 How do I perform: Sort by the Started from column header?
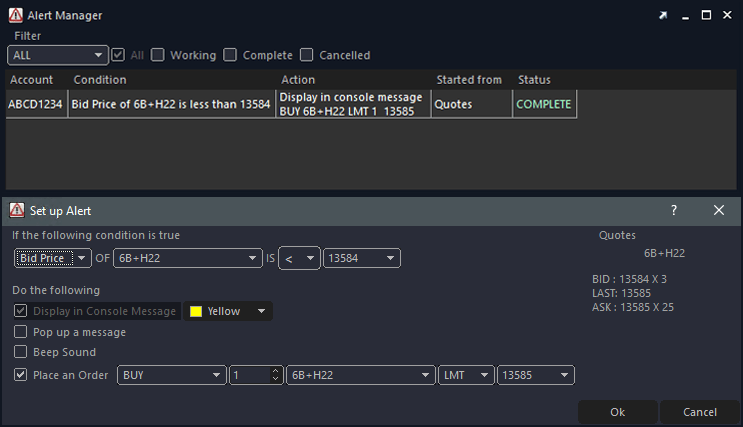click(x=469, y=80)
